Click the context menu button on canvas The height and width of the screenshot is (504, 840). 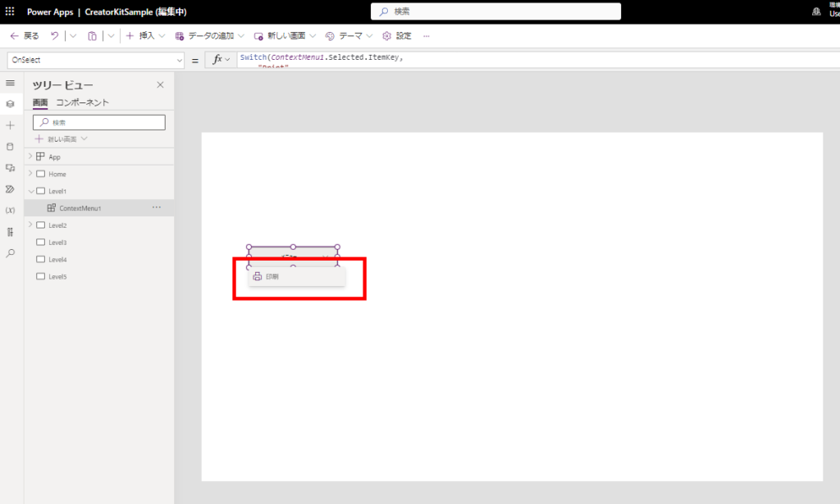pyautogui.click(x=293, y=257)
